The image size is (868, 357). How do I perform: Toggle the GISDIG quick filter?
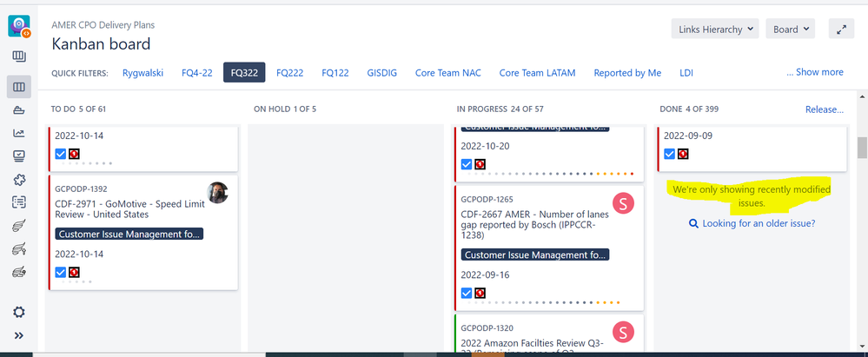(382, 72)
